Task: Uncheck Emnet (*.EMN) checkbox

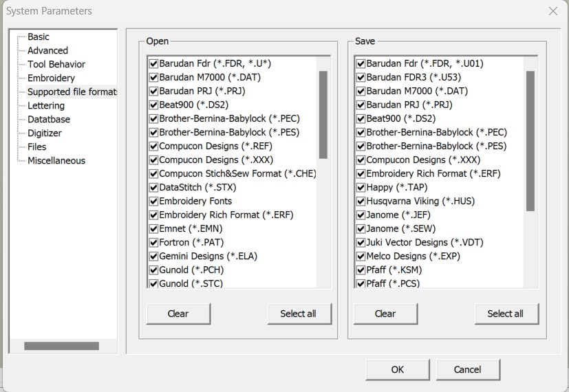Action: tap(153, 229)
